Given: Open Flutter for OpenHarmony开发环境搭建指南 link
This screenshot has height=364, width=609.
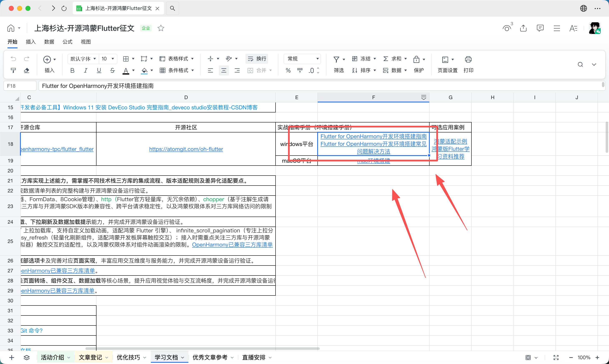Looking at the screenshot, I should click(373, 136).
